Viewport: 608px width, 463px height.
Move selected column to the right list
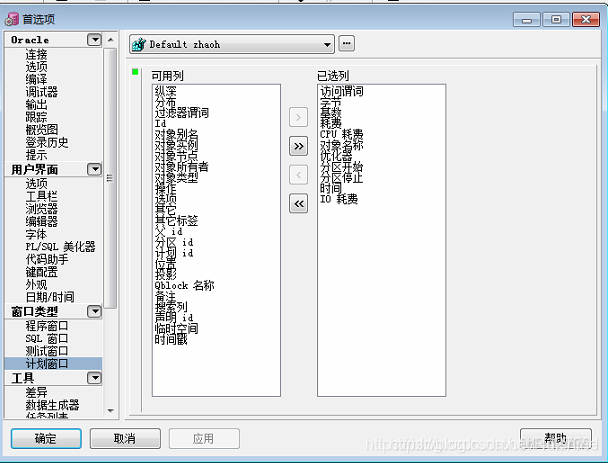pos(298,117)
